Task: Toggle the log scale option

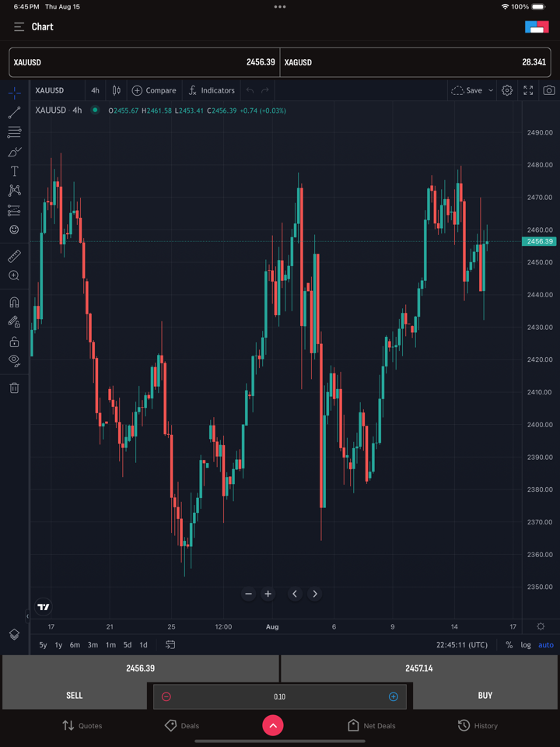Action: (x=526, y=645)
